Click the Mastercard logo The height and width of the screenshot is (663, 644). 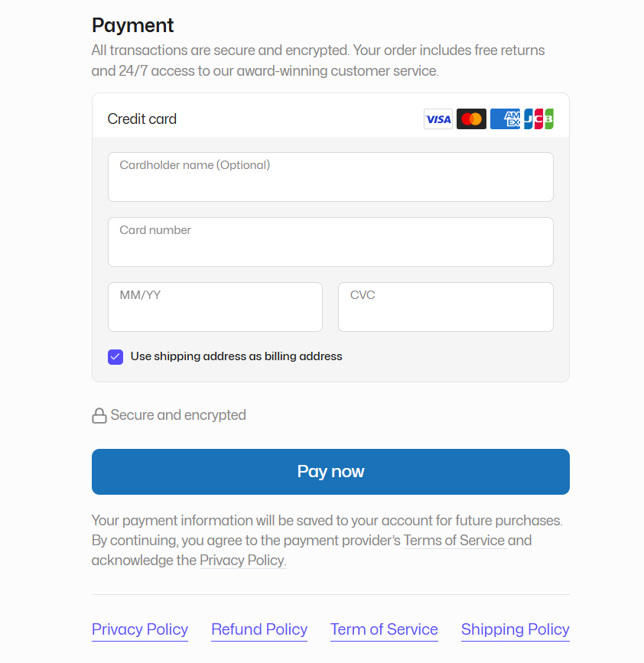(471, 119)
